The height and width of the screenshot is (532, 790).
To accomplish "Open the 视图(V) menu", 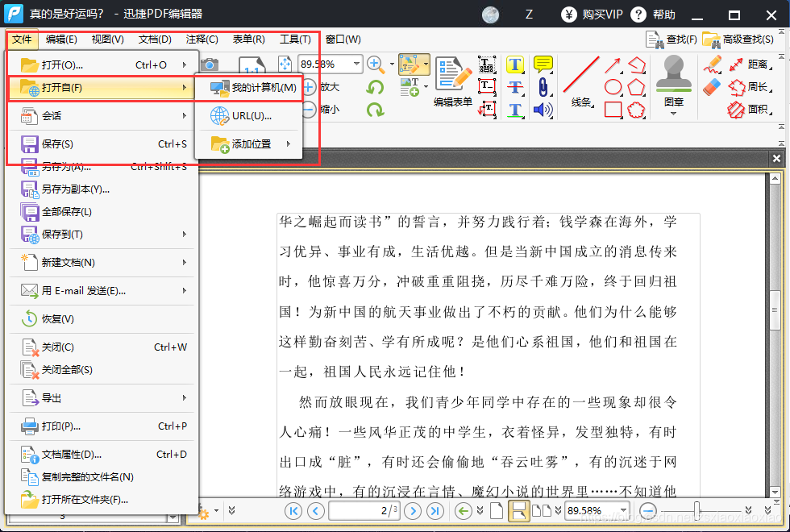I will pyautogui.click(x=108, y=39).
